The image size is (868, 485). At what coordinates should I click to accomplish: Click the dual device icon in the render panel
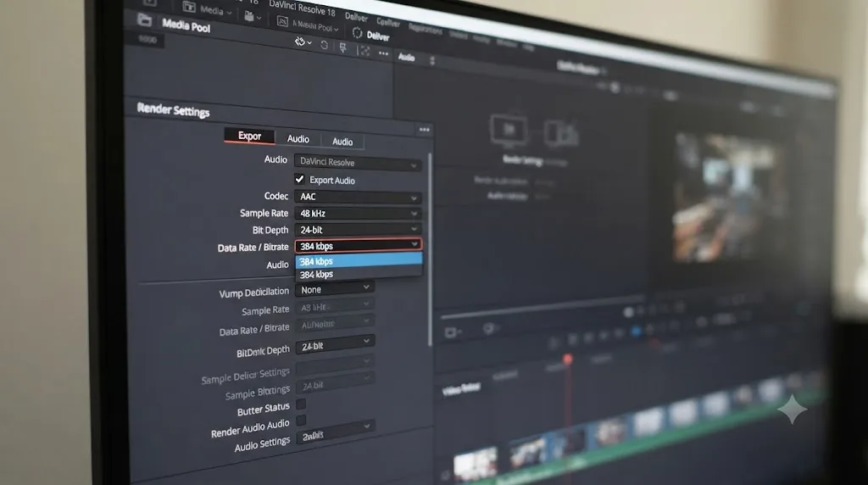(x=561, y=134)
